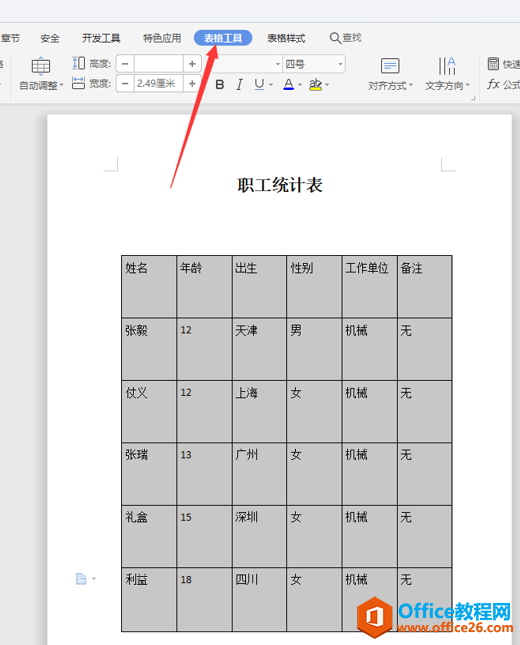Click the 查找 search button
This screenshot has width=520, height=645.
point(346,38)
